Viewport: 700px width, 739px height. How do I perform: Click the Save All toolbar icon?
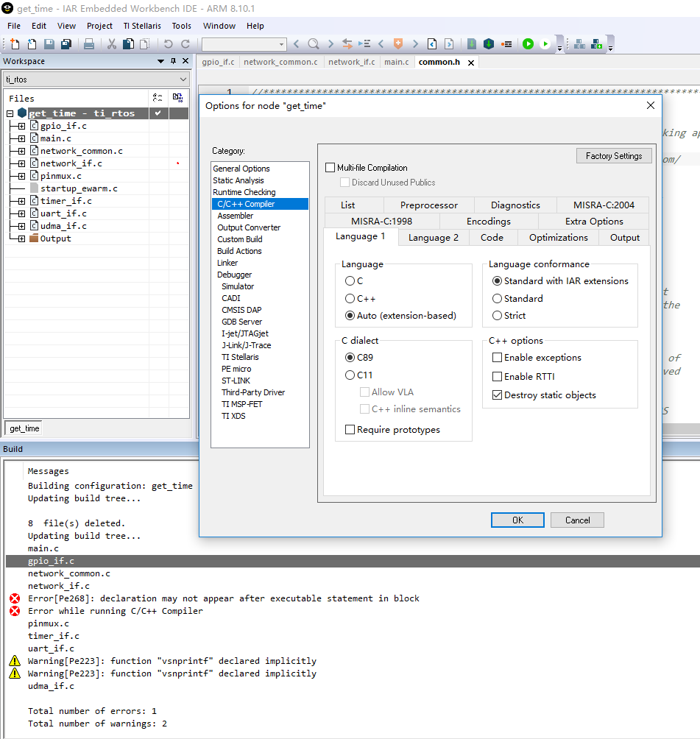(x=66, y=44)
